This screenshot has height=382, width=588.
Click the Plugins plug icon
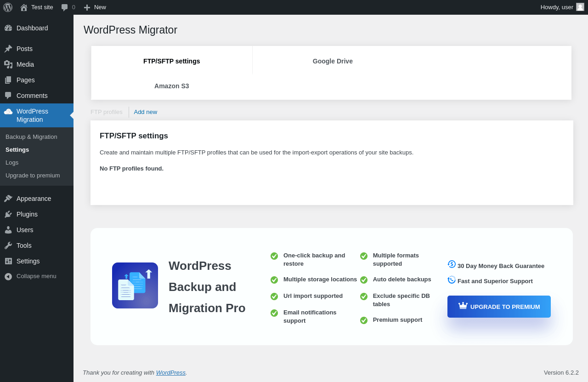pyautogui.click(x=8, y=214)
